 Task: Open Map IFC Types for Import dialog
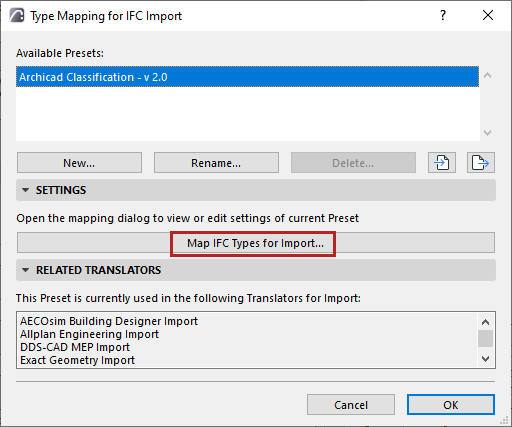tap(256, 243)
